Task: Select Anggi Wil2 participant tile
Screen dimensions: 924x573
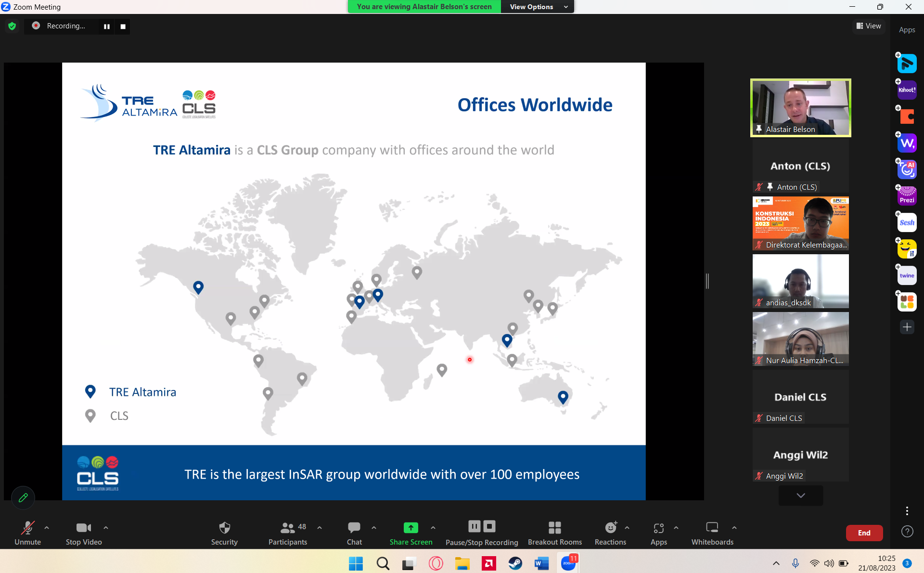Action: [x=801, y=455]
